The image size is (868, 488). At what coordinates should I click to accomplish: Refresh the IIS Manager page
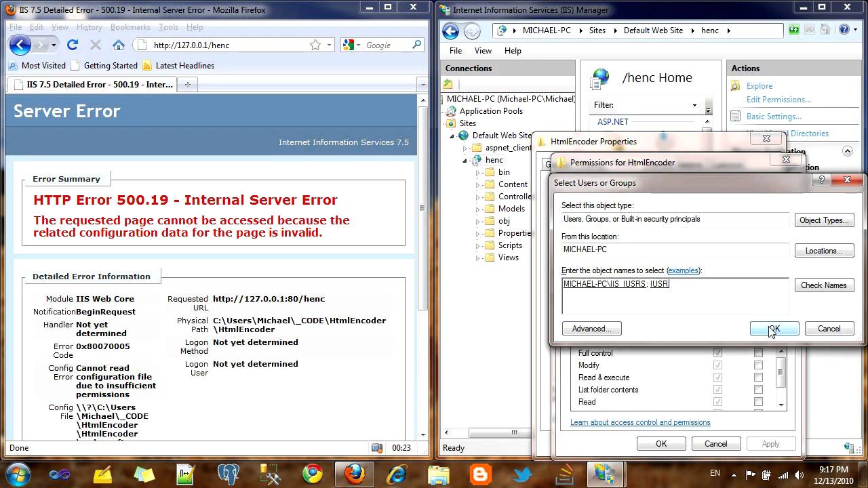coord(794,30)
